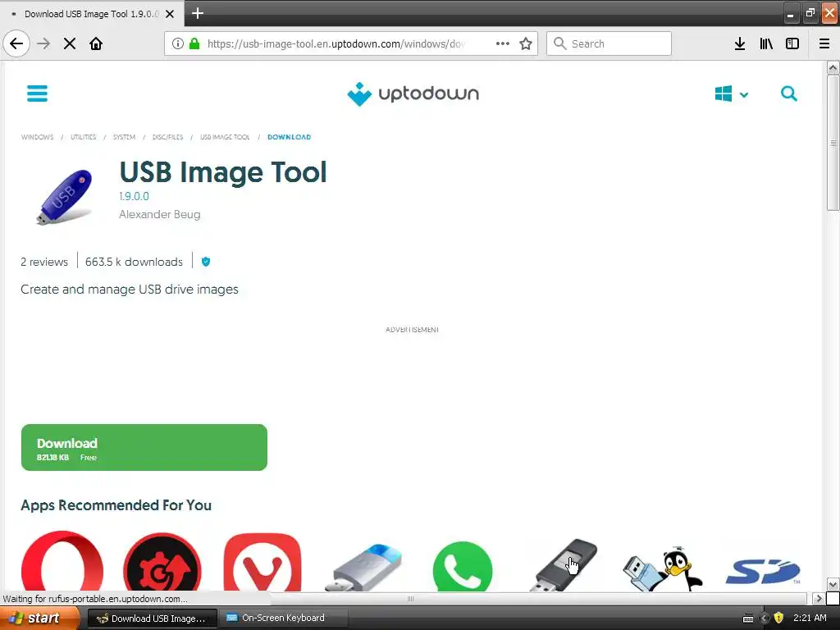840x630 pixels.
Task: Click the USB Image Tool heading
Action: (223, 172)
